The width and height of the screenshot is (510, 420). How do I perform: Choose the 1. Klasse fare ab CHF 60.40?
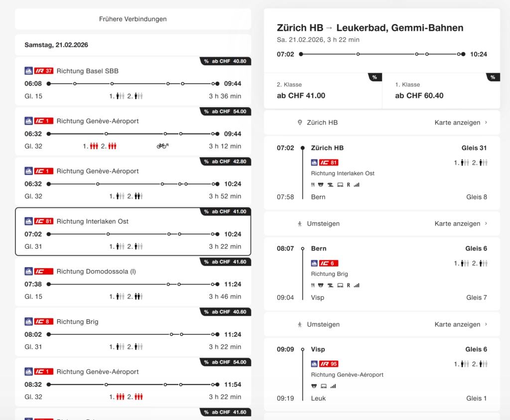click(x=441, y=91)
